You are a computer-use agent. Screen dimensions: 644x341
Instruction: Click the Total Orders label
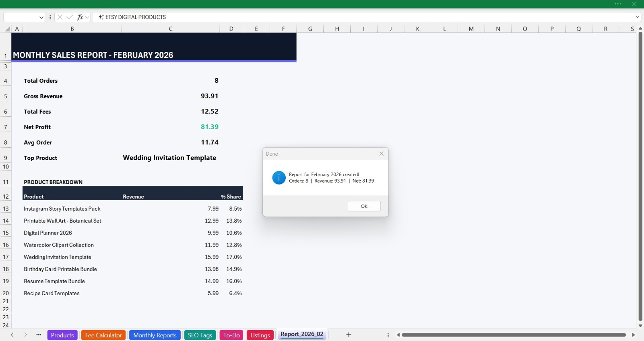pos(41,81)
